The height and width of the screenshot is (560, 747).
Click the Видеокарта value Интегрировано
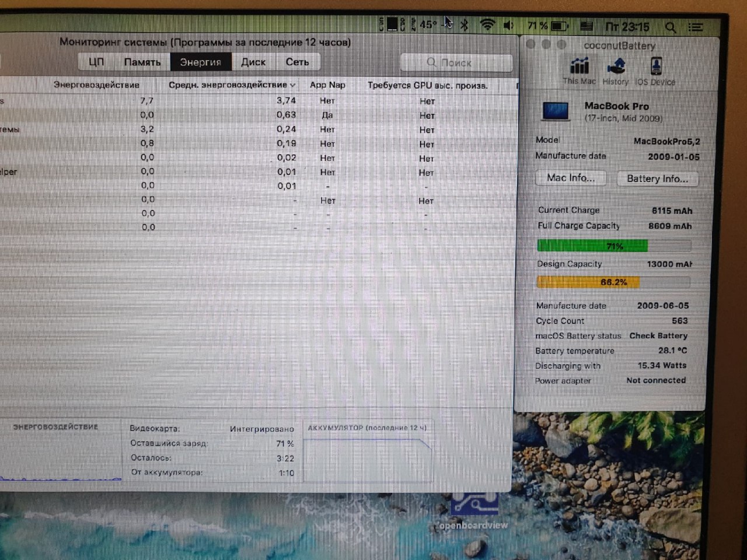261,429
